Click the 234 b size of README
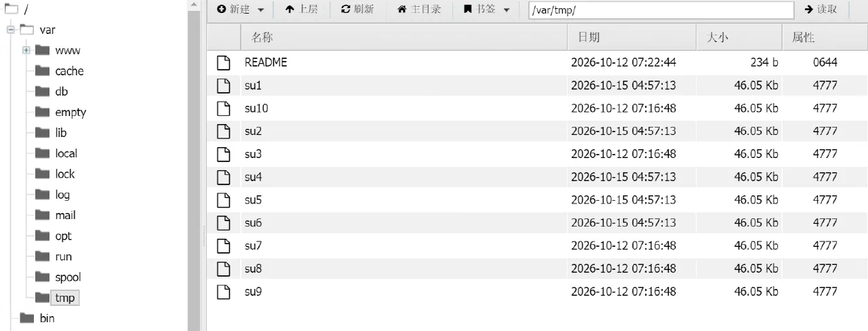 coord(764,62)
